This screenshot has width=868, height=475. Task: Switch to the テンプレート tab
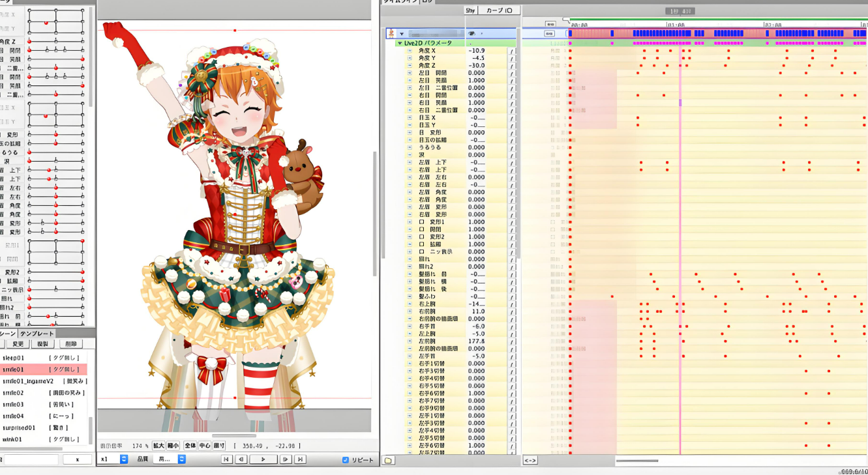click(x=37, y=334)
